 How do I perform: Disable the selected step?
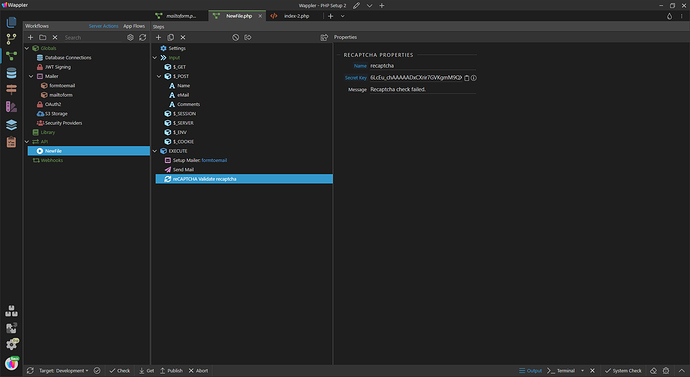pos(235,37)
